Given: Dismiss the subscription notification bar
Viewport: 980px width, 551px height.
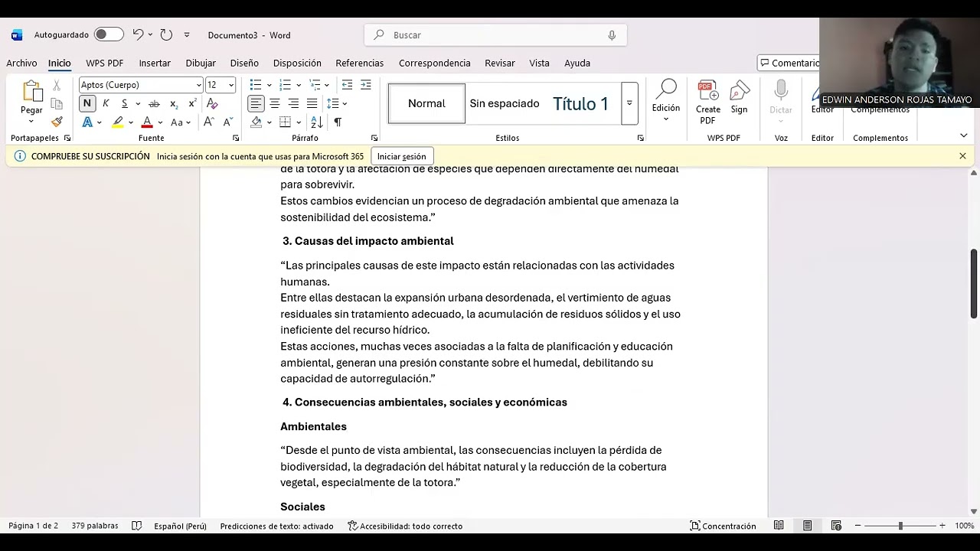Looking at the screenshot, I should pyautogui.click(x=962, y=156).
